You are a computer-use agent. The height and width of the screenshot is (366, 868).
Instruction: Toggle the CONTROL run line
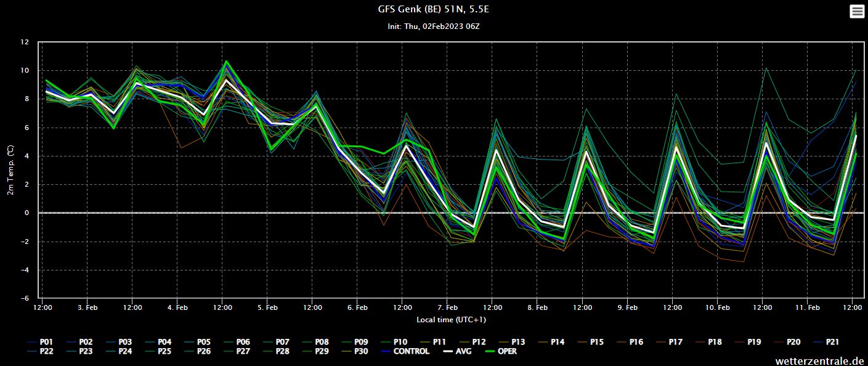tap(404, 351)
